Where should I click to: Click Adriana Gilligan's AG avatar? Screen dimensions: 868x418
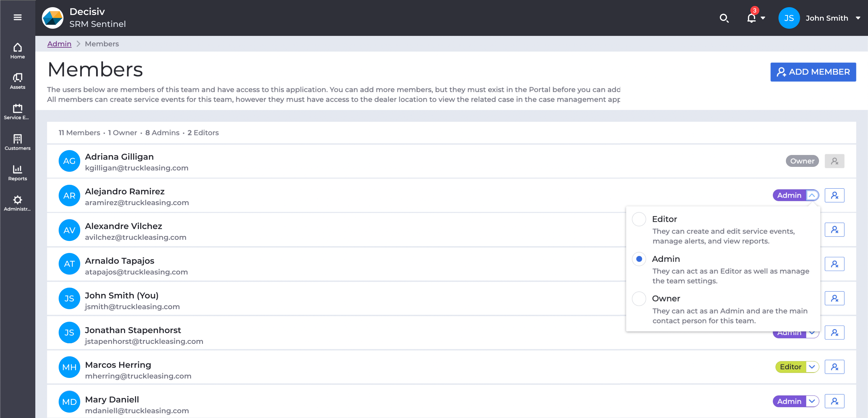click(x=69, y=161)
